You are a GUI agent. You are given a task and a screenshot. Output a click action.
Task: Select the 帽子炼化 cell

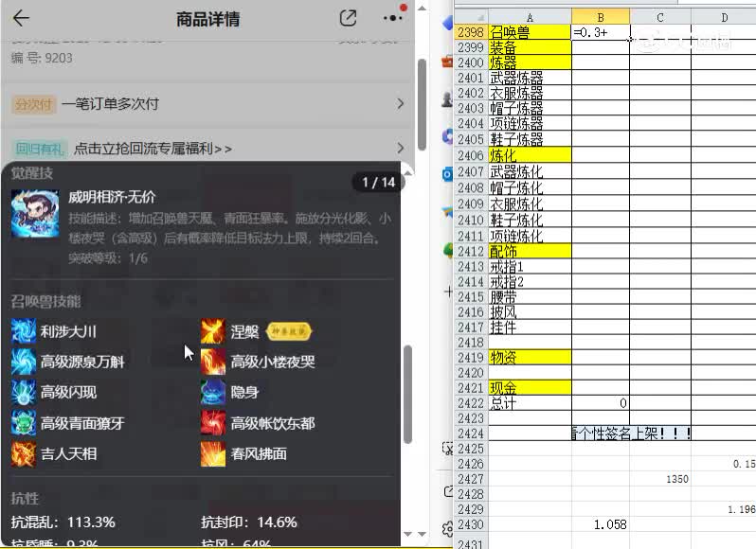[x=530, y=187]
